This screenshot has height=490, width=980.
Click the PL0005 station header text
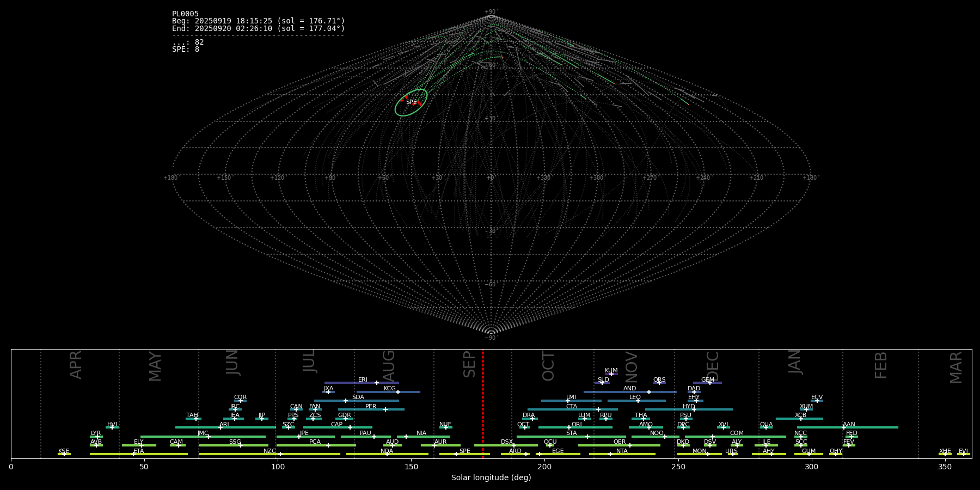tap(185, 14)
